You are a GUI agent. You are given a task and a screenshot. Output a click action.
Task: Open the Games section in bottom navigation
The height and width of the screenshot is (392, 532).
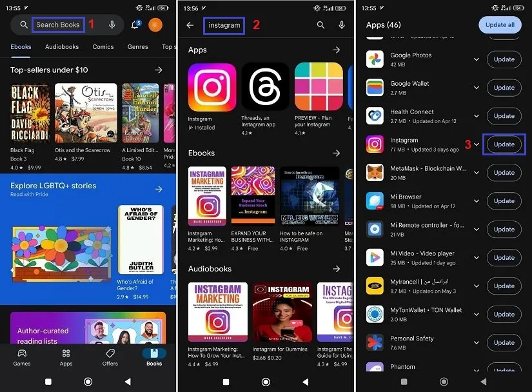22,358
